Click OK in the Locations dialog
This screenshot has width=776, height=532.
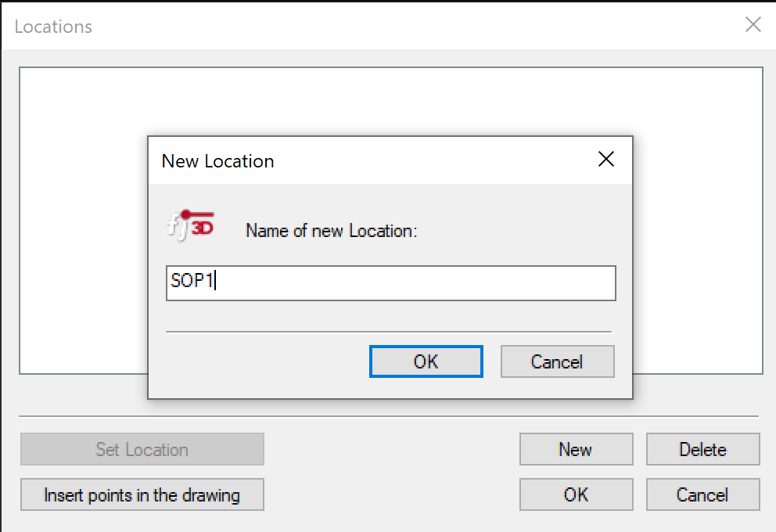click(576, 494)
